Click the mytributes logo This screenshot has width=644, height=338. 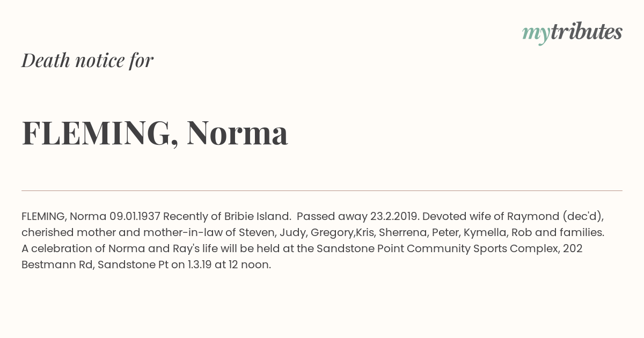pyautogui.click(x=572, y=33)
